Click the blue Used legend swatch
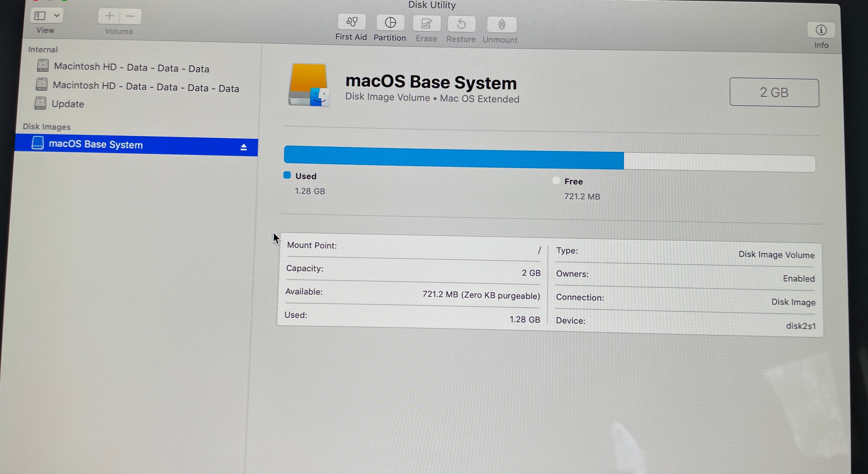The image size is (868, 474). (287, 175)
